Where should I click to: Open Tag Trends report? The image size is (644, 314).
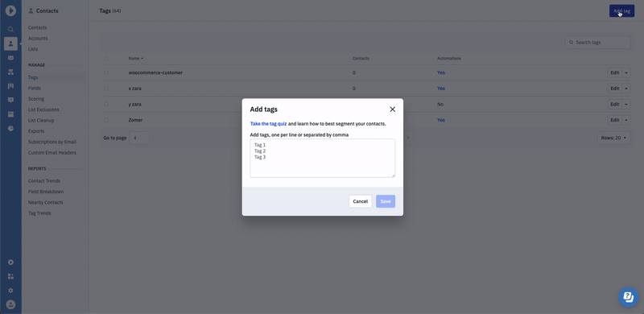(x=39, y=213)
